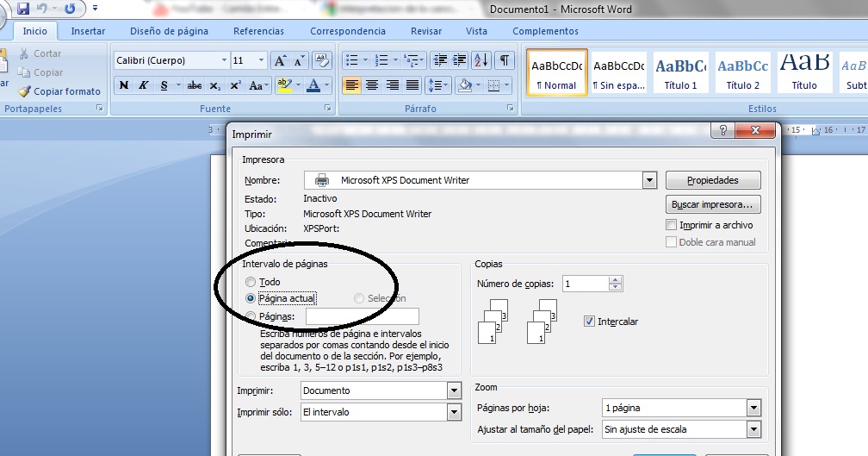Click the Copiar formato brush icon
The image size is (868, 456).
click(24, 91)
